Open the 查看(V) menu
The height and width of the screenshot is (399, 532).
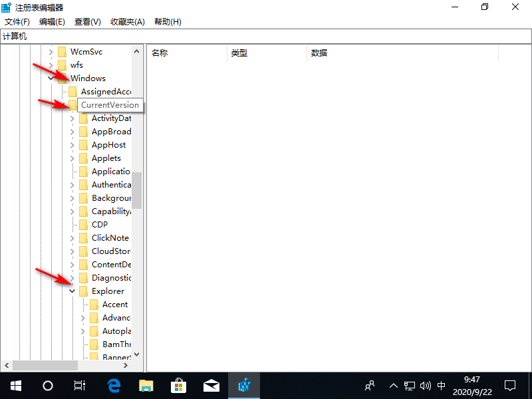point(86,21)
